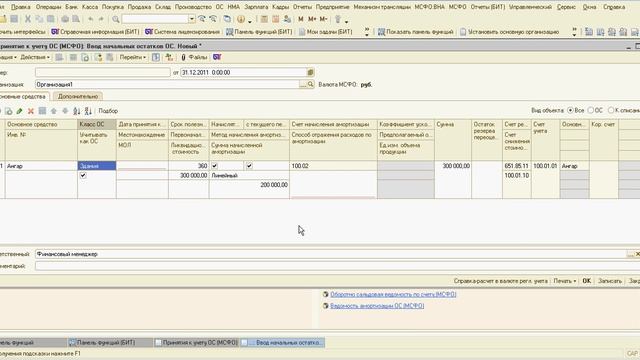
Task: Toggle the 'Начислять' amortization checkbox
Action: 214,166
